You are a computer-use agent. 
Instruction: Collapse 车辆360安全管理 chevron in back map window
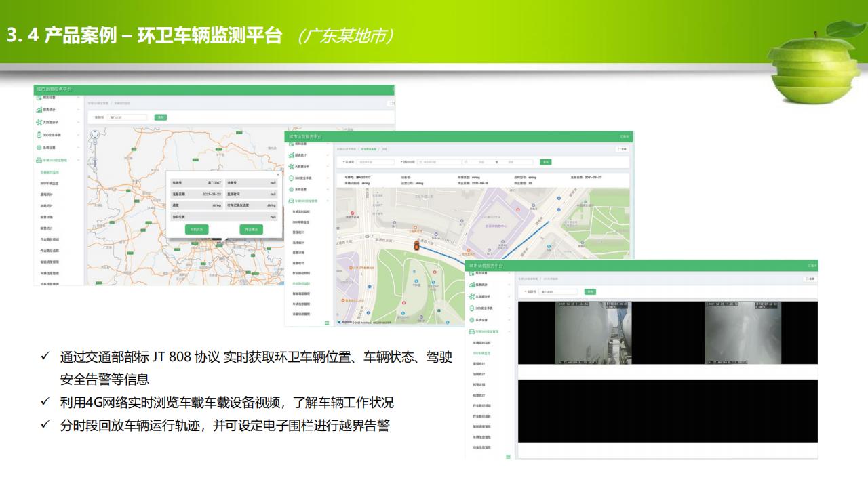[x=78, y=160]
